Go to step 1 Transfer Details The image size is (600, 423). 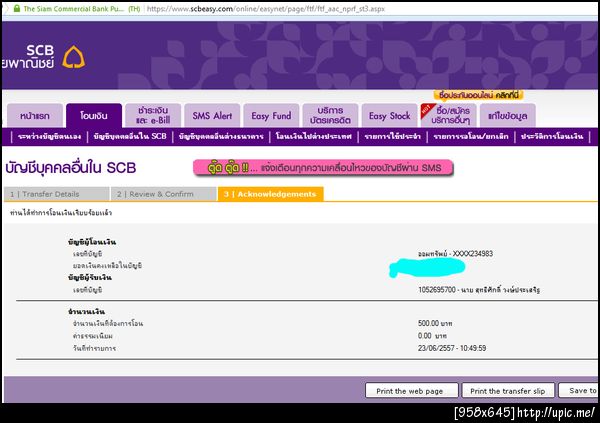[x=57, y=194]
